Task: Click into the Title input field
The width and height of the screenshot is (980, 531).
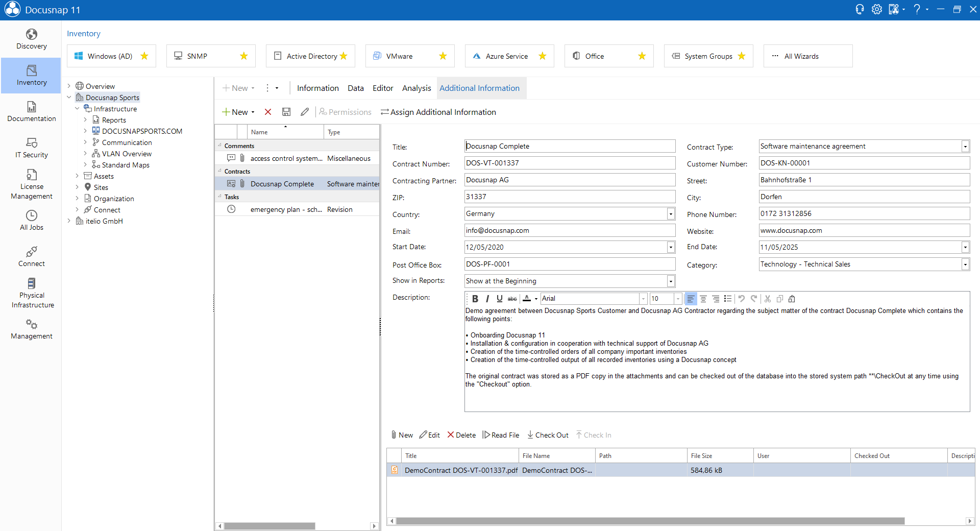Action: [570, 147]
